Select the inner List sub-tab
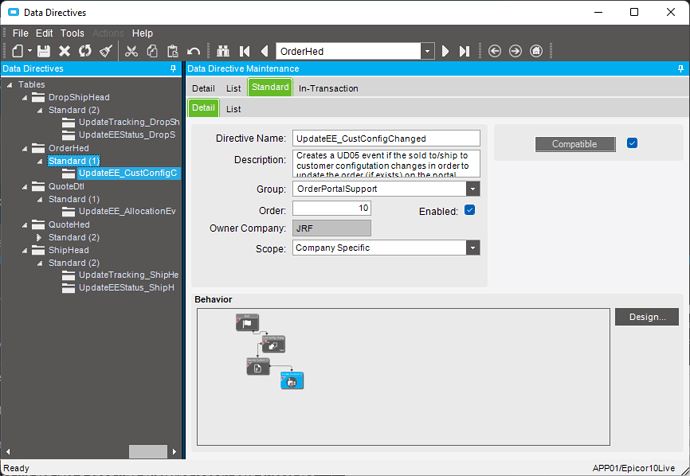Image resolution: width=690 pixels, height=476 pixels. [233, 109]
